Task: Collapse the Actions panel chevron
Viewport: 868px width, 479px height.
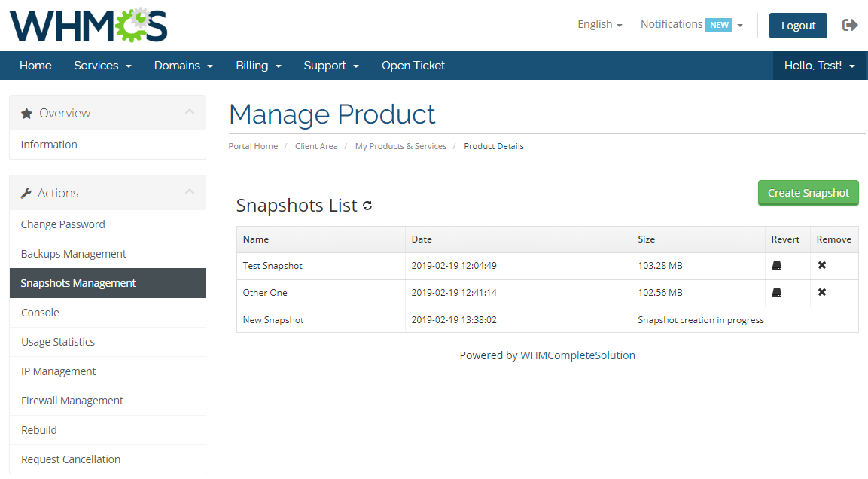Action: [x=190, y=192]
